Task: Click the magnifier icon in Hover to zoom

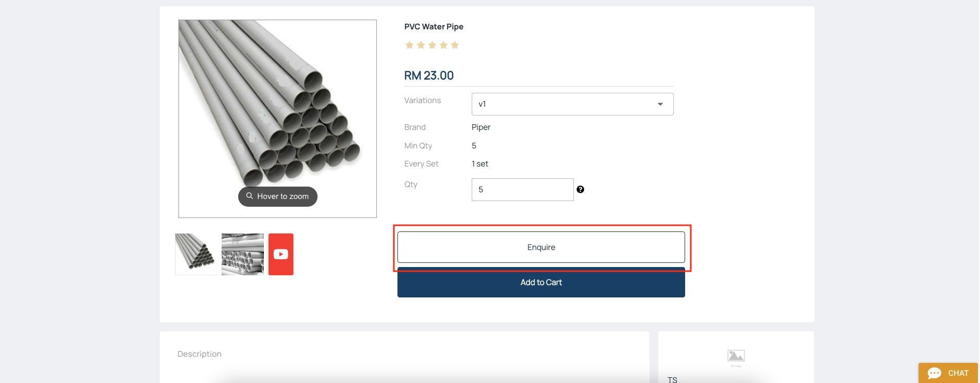Action: tap(250, 196)
